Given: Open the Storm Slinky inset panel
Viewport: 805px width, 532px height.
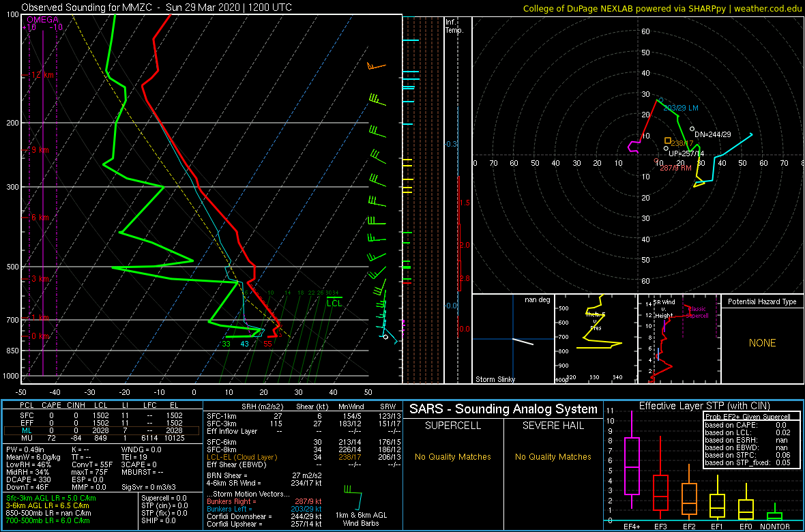Looking at the screenshot, I should coord(513,339).
